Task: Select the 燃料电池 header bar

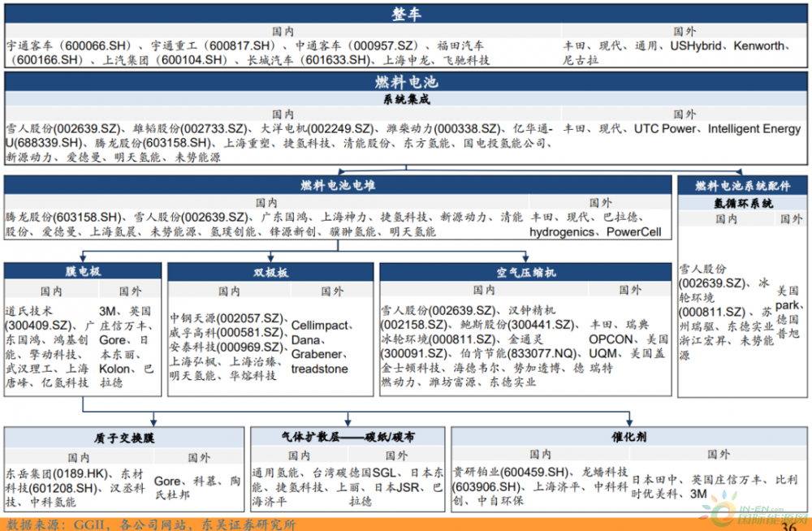Action: (x=405, y=82)
